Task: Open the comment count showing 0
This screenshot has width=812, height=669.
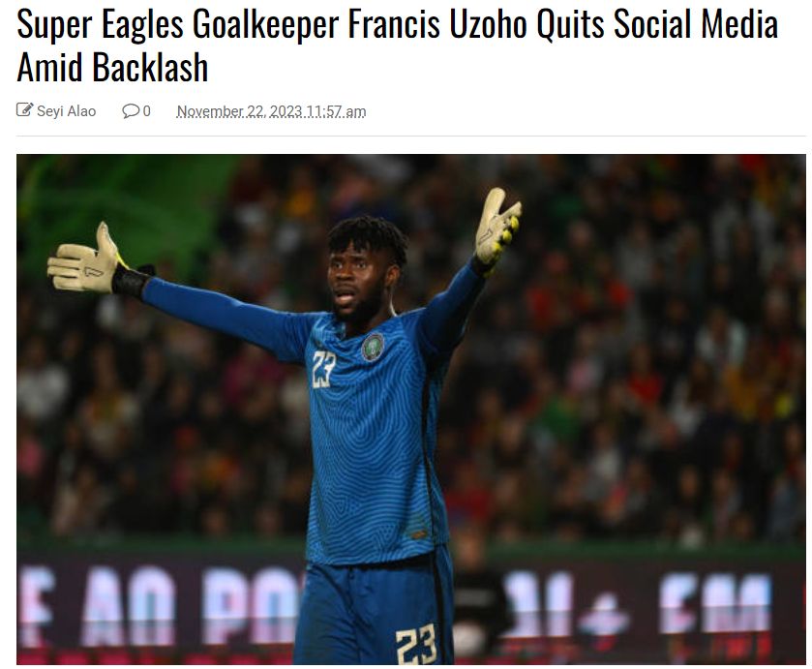Action: pyautogui.click(x=146, y=111)
